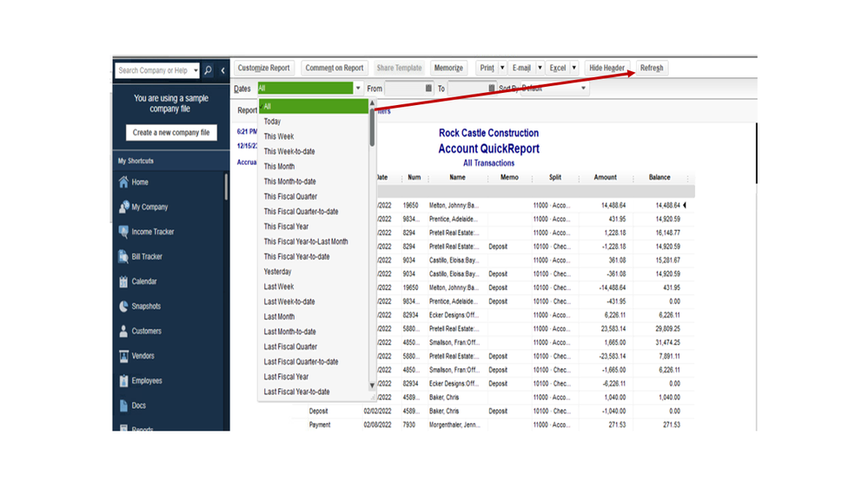Click the Search Company or Help field
The height and width of the screenshot is (488, 868).
154,70
